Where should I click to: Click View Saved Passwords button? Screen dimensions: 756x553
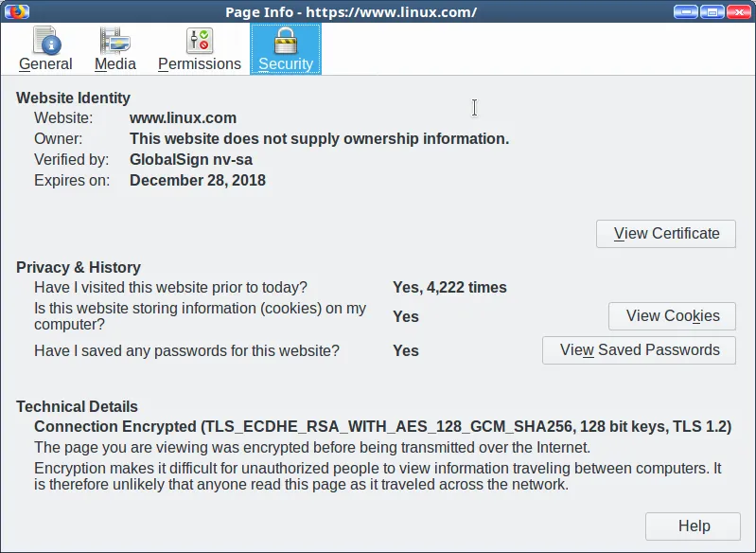[x=639, y=350]
